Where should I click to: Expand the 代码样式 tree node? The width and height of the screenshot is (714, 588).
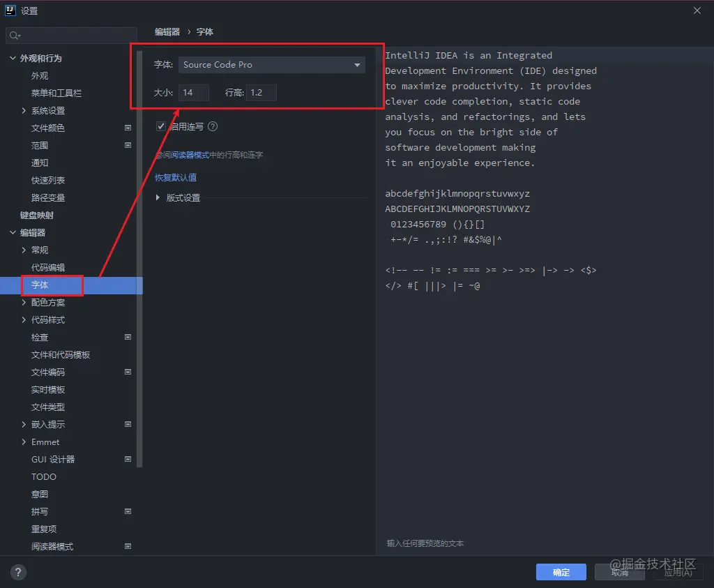24,319
